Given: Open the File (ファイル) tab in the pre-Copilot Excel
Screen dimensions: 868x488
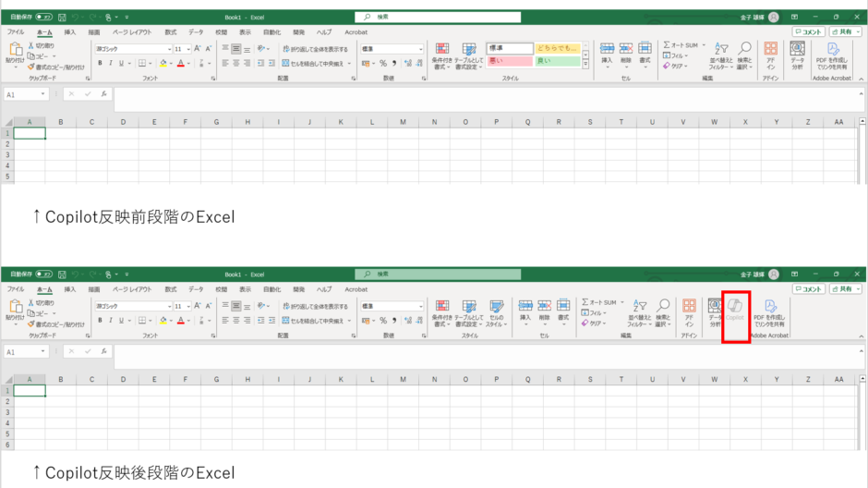Looking at the screenshot, I should [16, 32].
